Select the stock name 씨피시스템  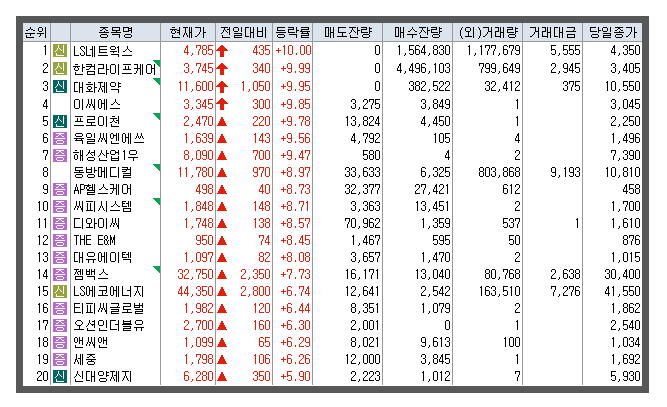pos(103,207)
